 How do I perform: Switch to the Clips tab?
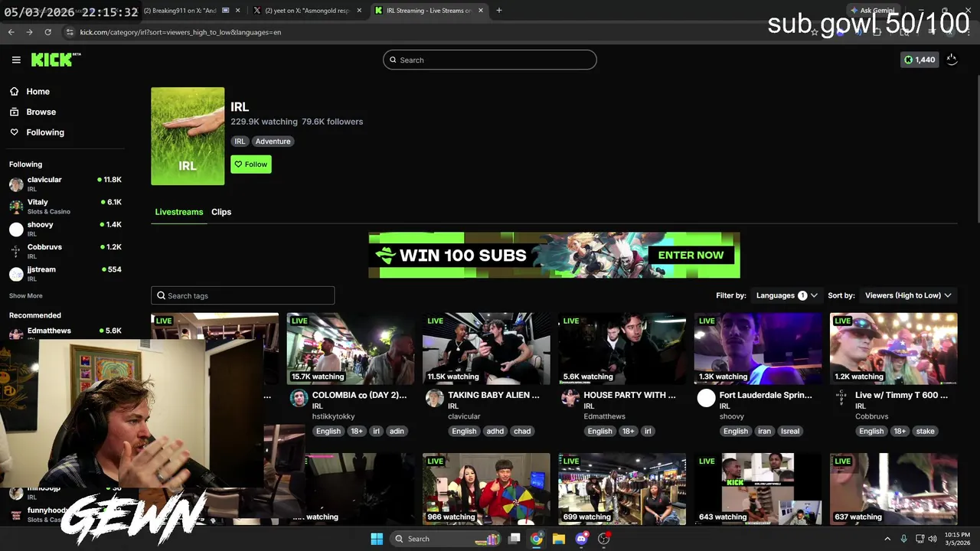pyautogui.click(x=221, y=212)
